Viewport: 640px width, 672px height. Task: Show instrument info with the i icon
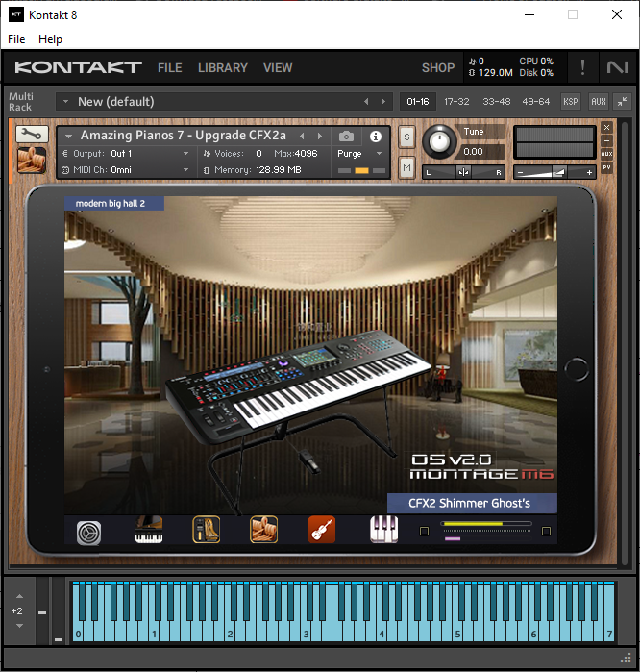click(x=376, y=137)
